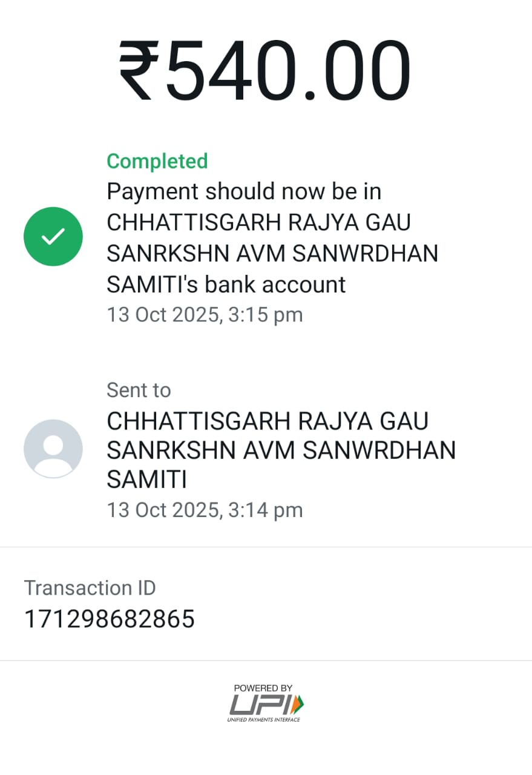Image resolution: width=532 pixels, height=775 pixels.
Task: Click the recipient's gray avatar icon
Action: click(53, 449)
